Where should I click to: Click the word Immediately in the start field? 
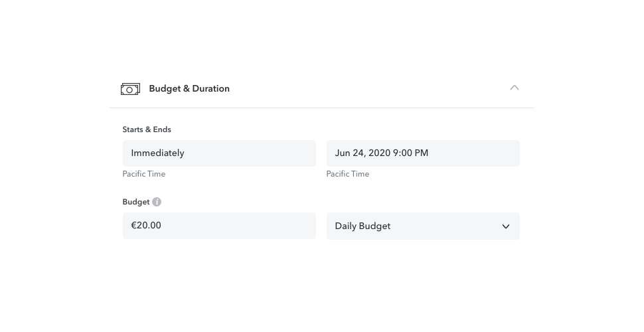pyautogui.click(x=157, y=153)
